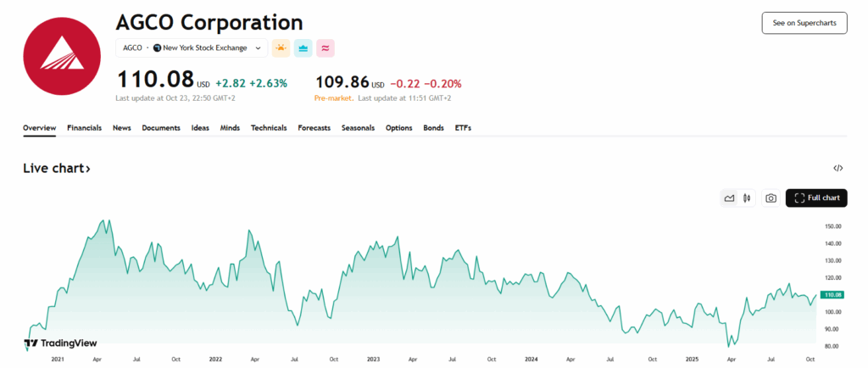Open the Full chart button
This screenshot has width=868, height=368.
(x=816, y=198)
